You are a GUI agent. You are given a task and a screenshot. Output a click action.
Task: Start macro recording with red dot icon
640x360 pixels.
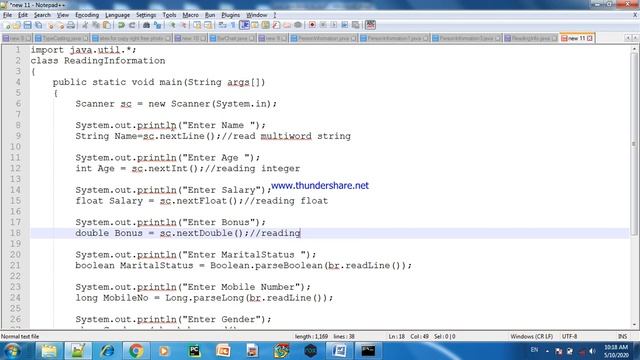tap(312, 25)
